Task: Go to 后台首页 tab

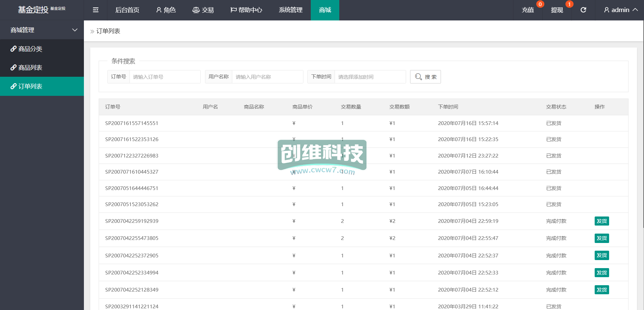Action: tap(127, 10)
